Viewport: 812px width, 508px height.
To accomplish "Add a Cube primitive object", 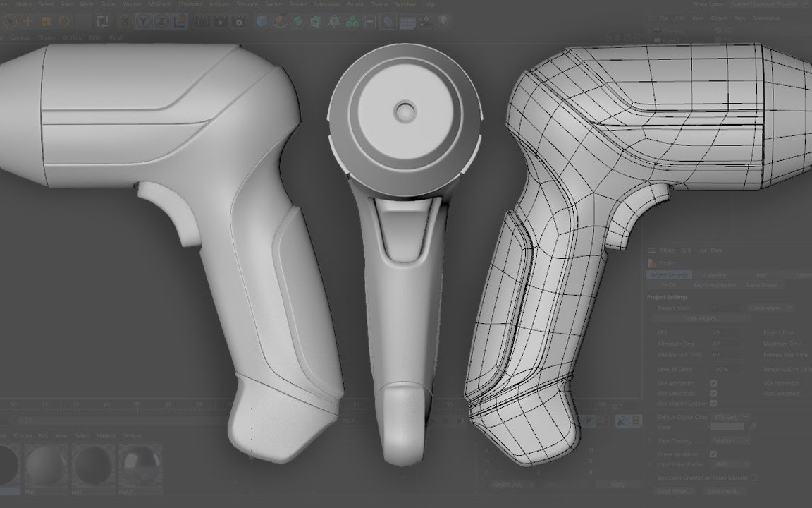I will [x=262, y=21].
